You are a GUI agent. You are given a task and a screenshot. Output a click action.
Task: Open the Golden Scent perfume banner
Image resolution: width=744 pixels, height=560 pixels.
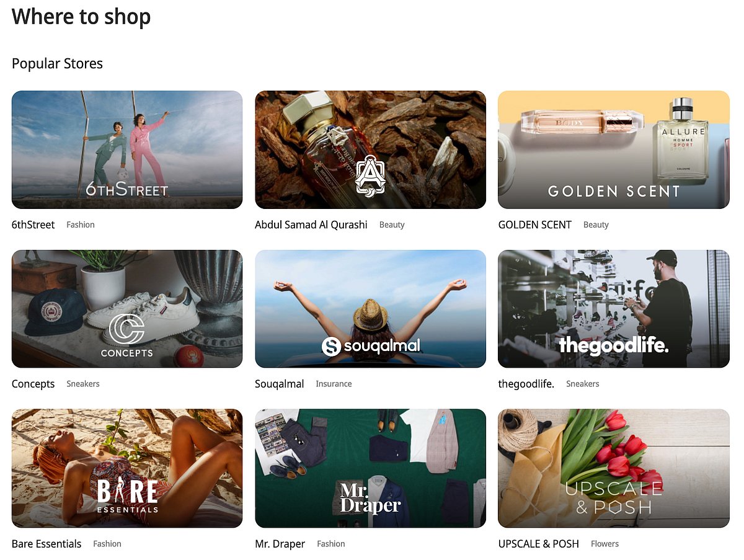[x=614, y=149]
